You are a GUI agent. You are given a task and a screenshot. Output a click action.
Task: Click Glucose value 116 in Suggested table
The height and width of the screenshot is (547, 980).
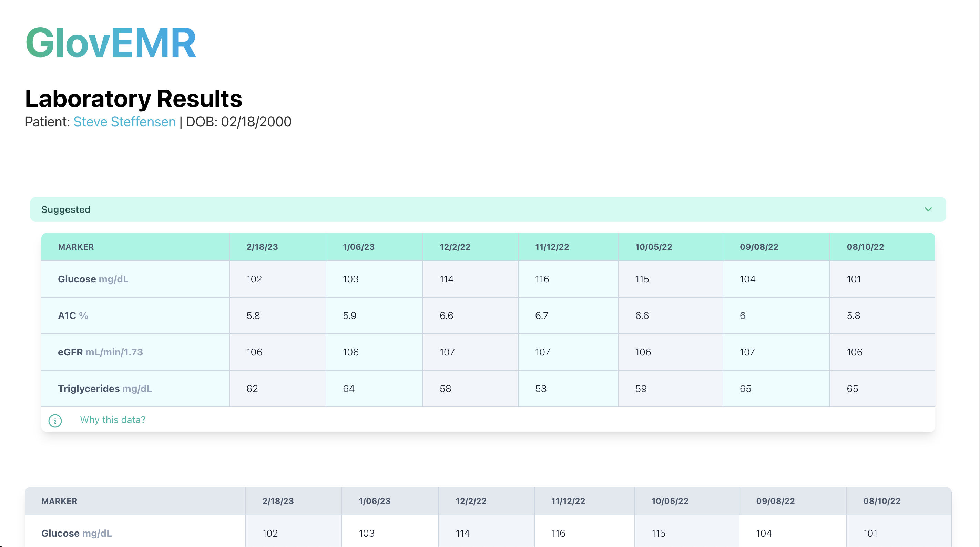click(x=542, y=279)
